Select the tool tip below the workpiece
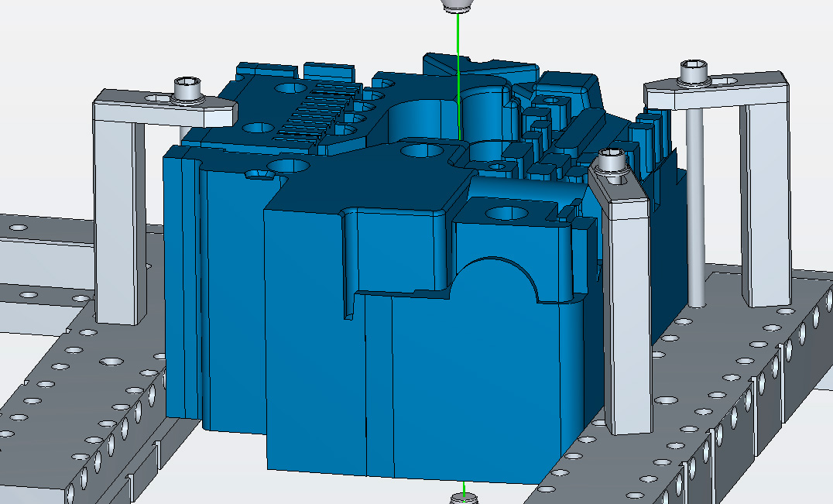This screenshot has height=504, width=833. (x=463, y=497)
